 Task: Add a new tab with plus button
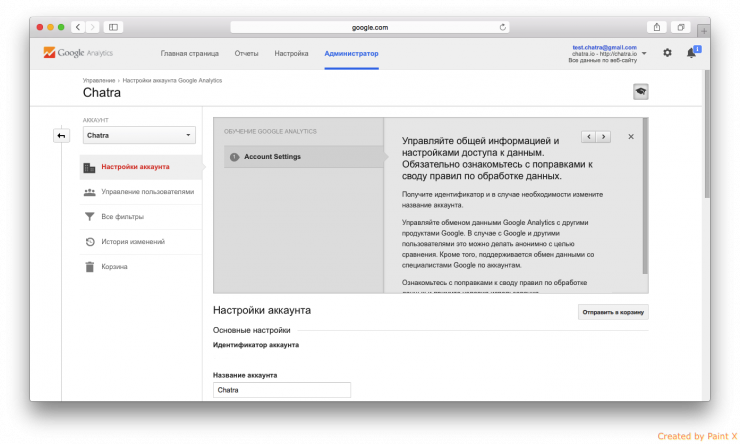(x=704, y=31)
